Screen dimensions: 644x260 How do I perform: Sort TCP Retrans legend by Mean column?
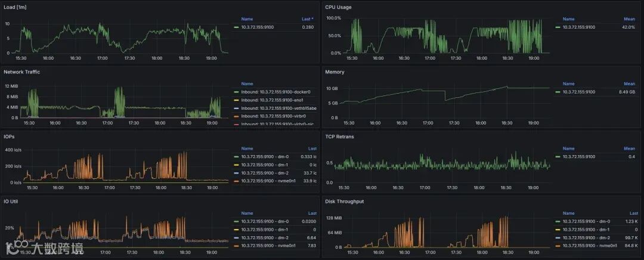coord(630,148)
